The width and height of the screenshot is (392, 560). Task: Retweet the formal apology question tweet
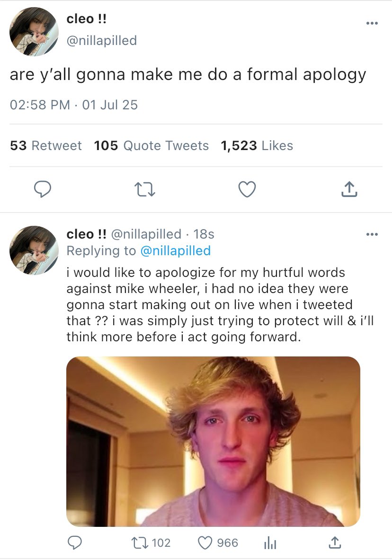145,190
